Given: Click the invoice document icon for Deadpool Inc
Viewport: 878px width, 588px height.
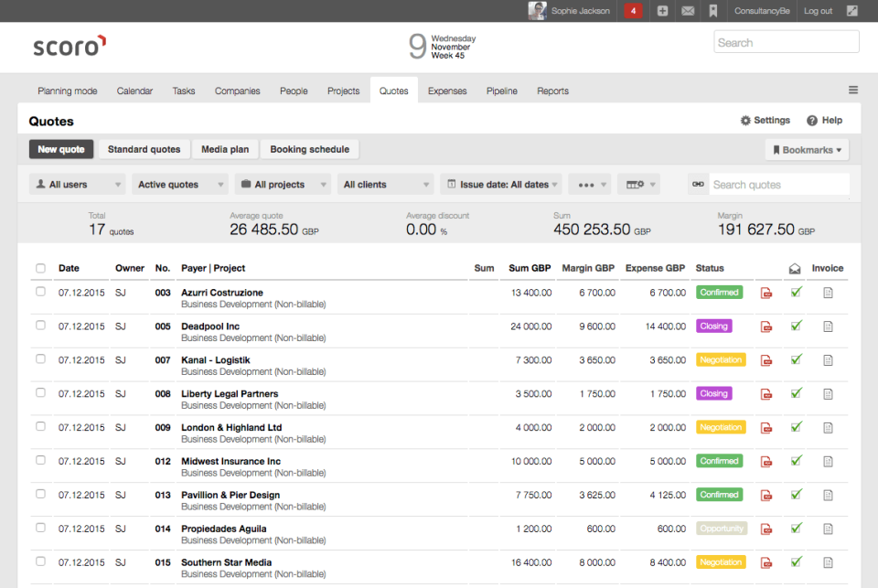Looking at the screenshot, I should click(828, 326).
